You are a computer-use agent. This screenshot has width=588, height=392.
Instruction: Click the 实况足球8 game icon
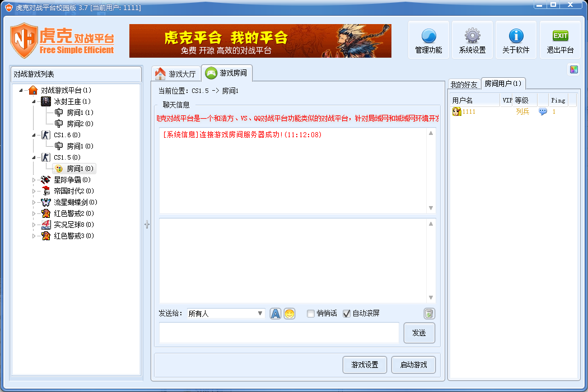(46, 225)
